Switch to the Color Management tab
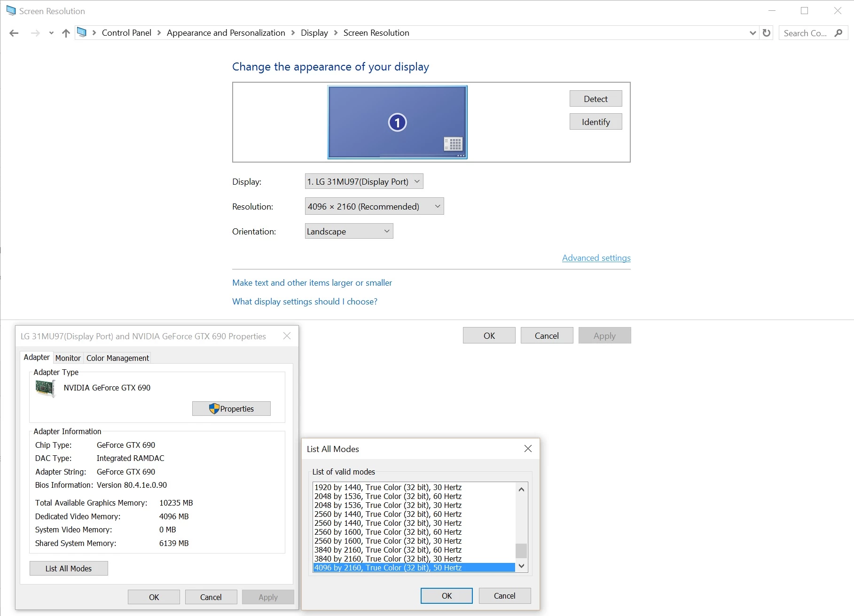This screenshot has height=616, width=854. 118,358
